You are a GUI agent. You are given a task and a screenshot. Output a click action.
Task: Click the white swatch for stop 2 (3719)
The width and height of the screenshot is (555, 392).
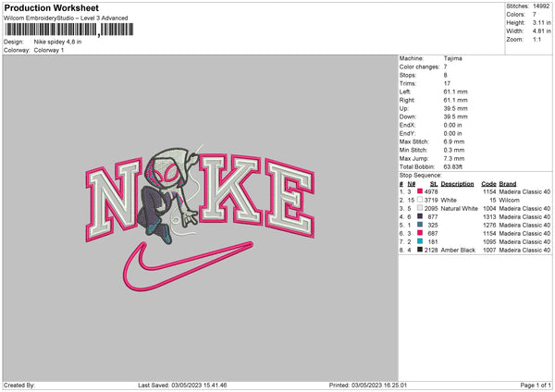pos(420,200)
